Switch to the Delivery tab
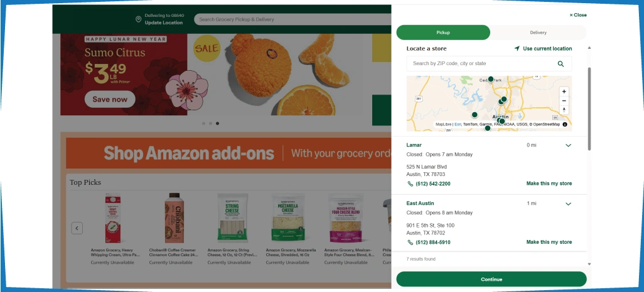The width and height of the screenshot is (644, 292). point(538,33)
